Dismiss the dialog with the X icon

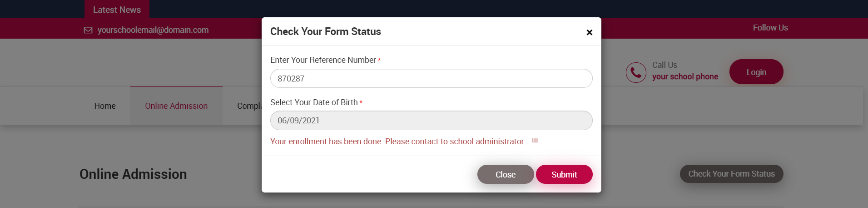click(589, 32)
